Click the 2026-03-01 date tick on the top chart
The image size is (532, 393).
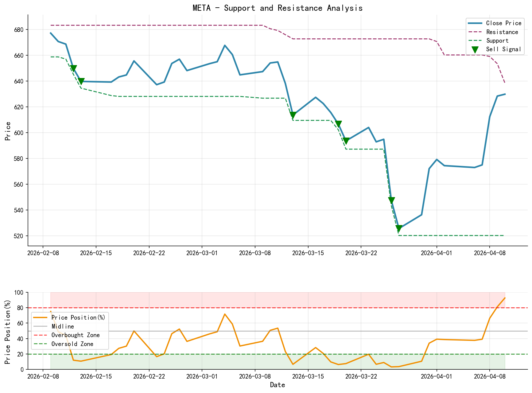202,253
